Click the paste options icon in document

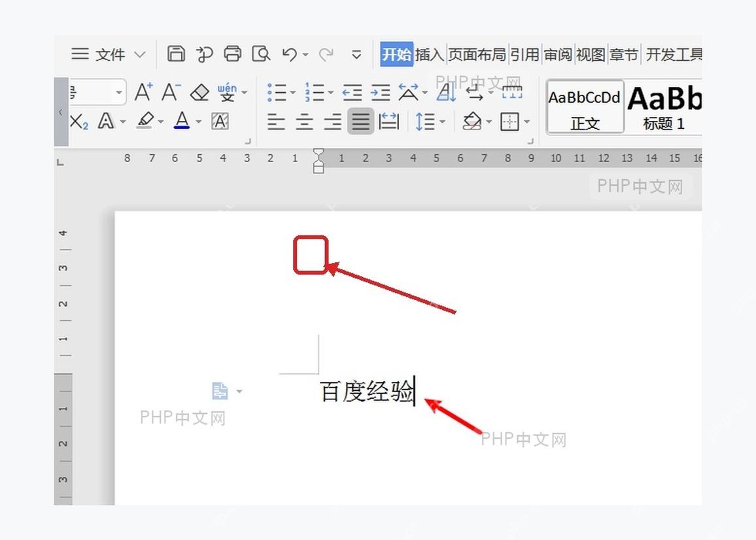pyautogui.click(x=220, y=390)
